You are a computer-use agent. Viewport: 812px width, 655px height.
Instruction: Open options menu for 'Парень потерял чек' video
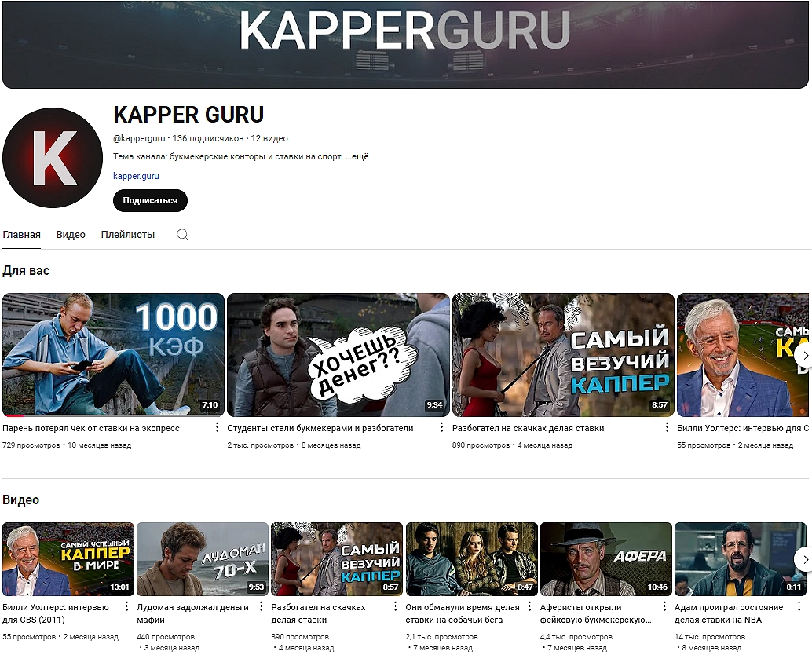pos(217,428)
